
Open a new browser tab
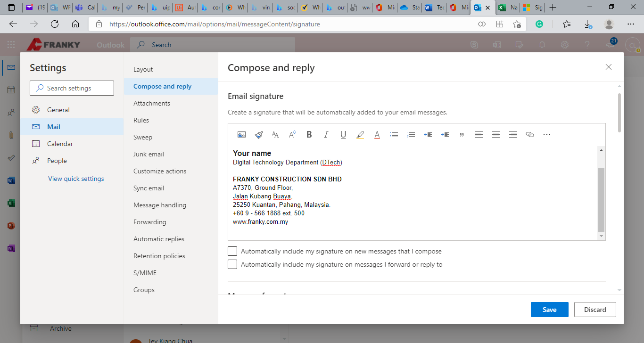[553, 8]
